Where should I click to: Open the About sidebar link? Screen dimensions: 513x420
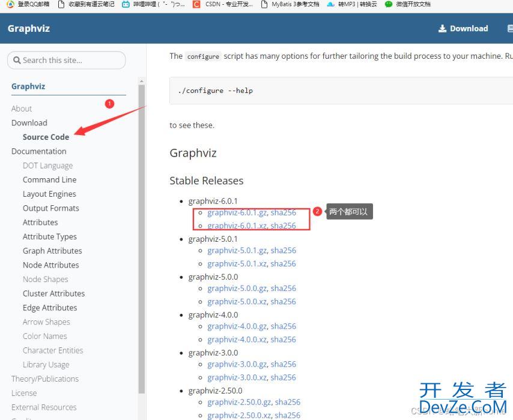22,109
